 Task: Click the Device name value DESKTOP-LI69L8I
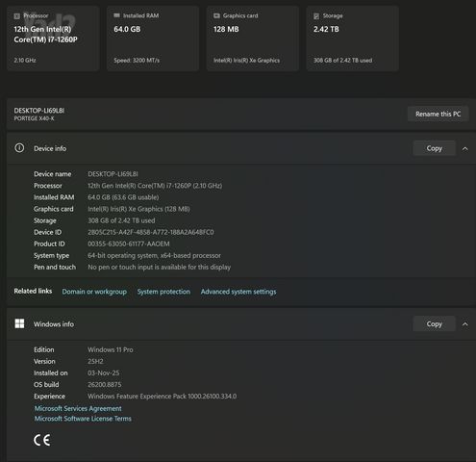pyautogui.click(x=113, y=174)
